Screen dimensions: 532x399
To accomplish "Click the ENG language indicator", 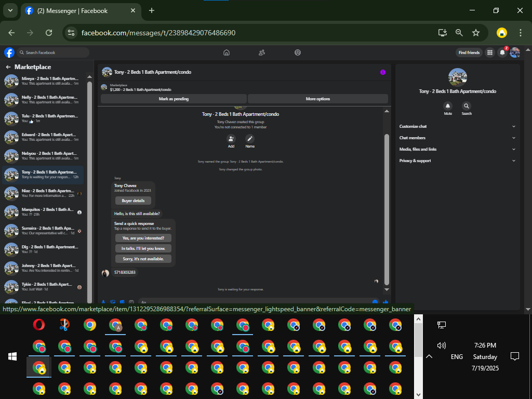I will click(x=457, y=356).
